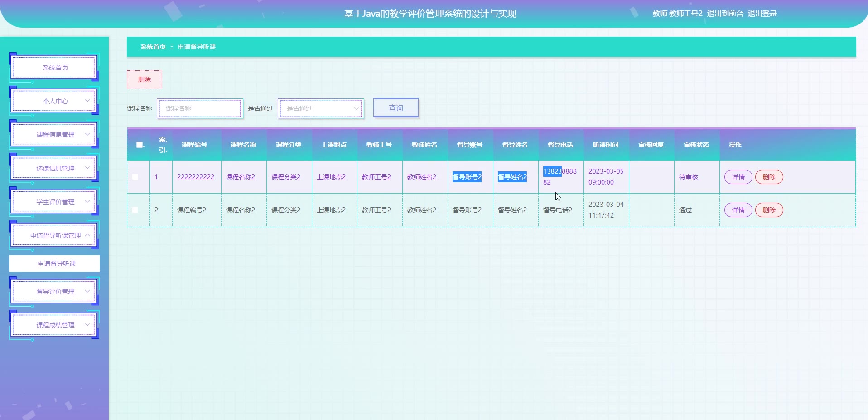Screen dimensions: 868x420
Task: Click the 审核回复 column header
Action: [x=651, y=145]
